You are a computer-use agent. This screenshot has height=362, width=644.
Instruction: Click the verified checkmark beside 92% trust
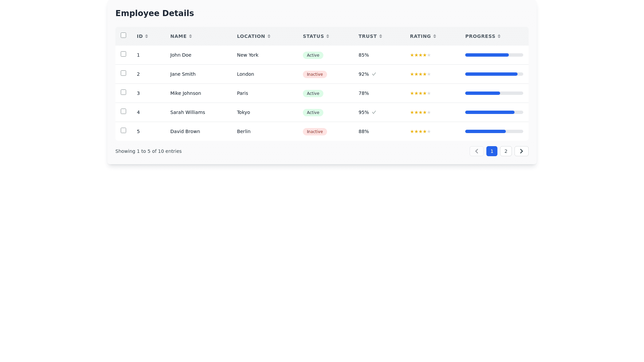point(374,74)
